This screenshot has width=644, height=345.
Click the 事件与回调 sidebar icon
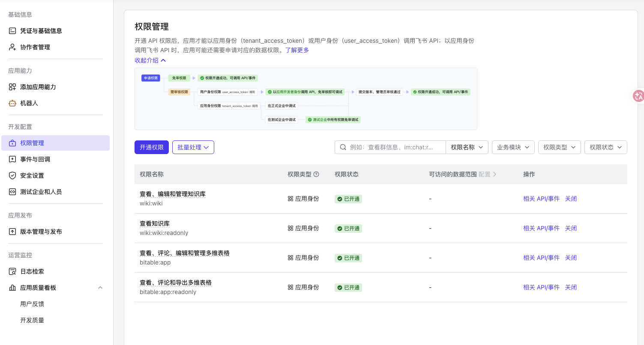(12, 159)
